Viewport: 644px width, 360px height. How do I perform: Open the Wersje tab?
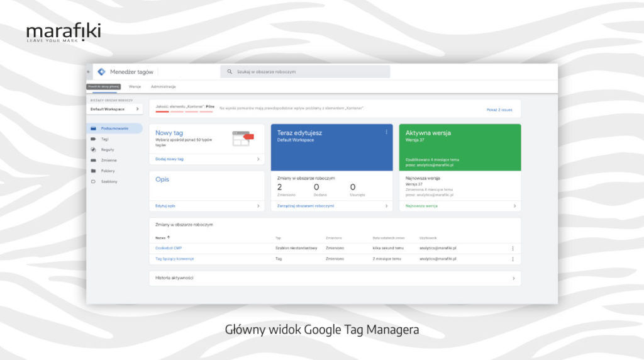pyautogui.click(x=135, y=87)
